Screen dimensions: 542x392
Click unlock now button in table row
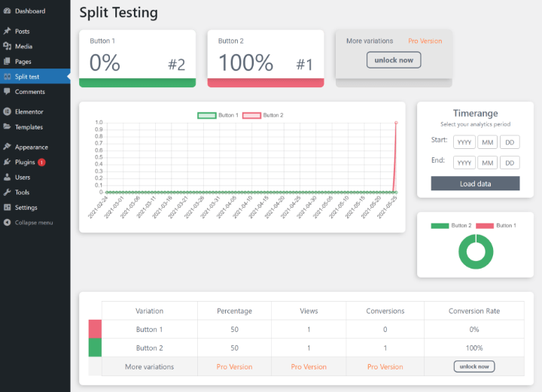(474, 366)
